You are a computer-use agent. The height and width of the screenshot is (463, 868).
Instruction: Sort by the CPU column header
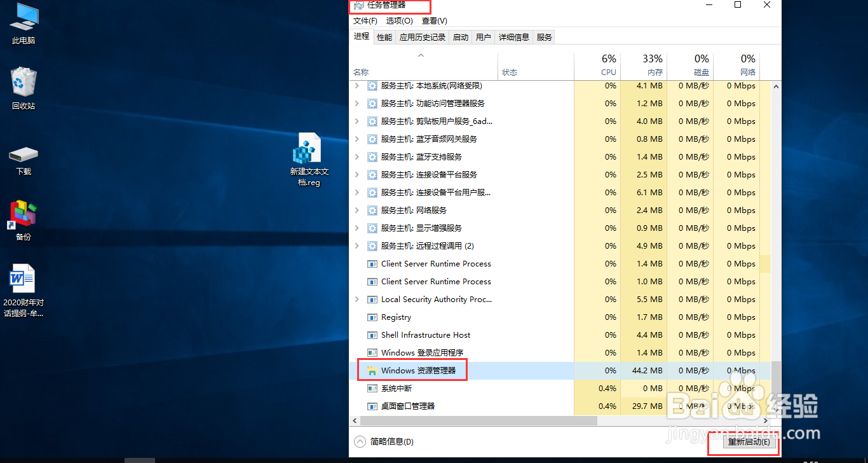[x=597, y=66]
